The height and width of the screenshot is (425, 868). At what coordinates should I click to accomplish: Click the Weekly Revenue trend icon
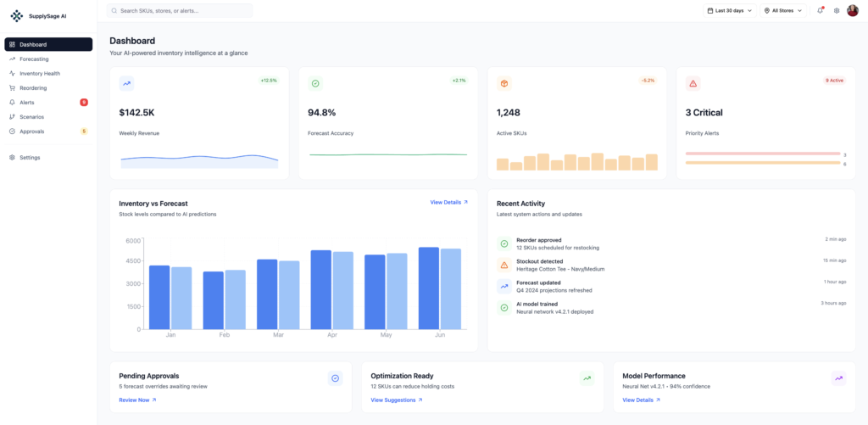click(126, 83)
